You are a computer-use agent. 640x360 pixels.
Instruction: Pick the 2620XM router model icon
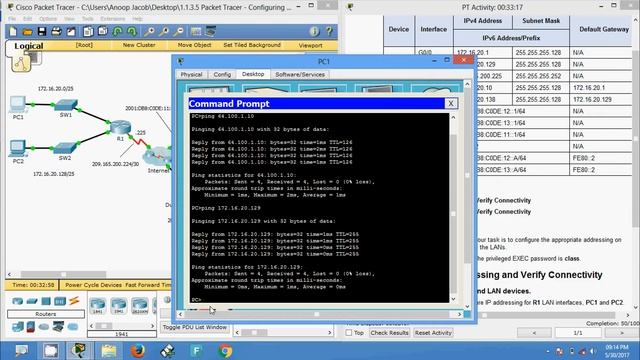140,306
